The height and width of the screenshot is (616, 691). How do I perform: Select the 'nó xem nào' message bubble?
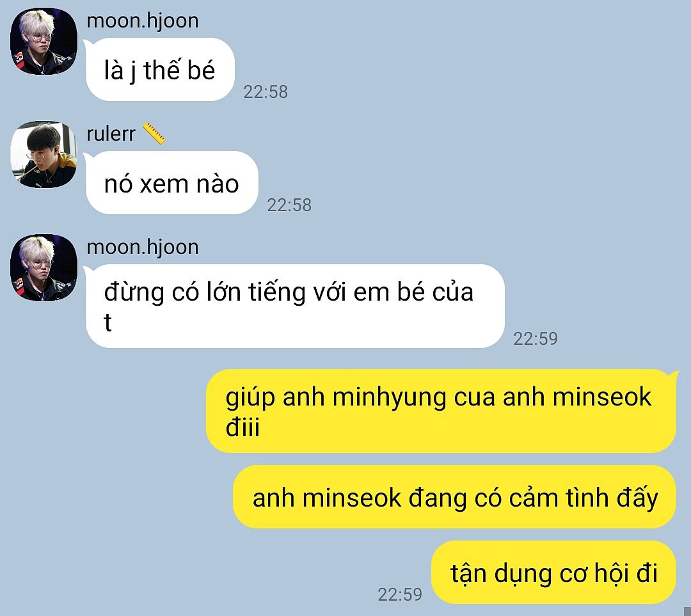[171, 182]
